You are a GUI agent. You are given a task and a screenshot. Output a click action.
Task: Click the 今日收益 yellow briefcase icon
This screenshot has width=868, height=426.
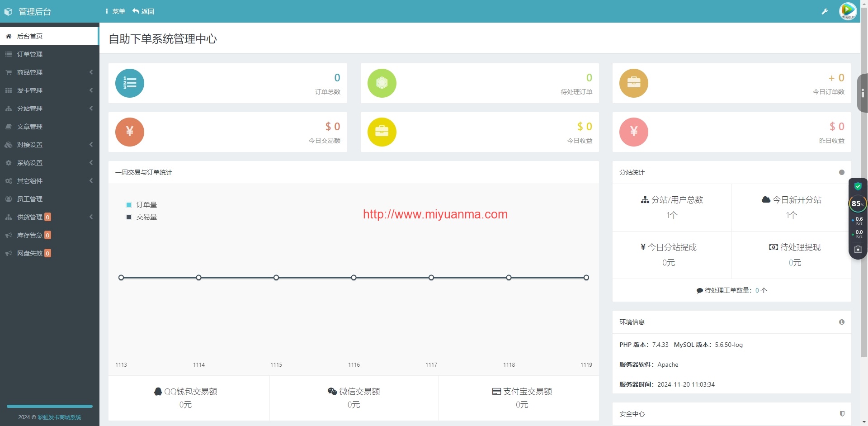[x=382, y=132]
